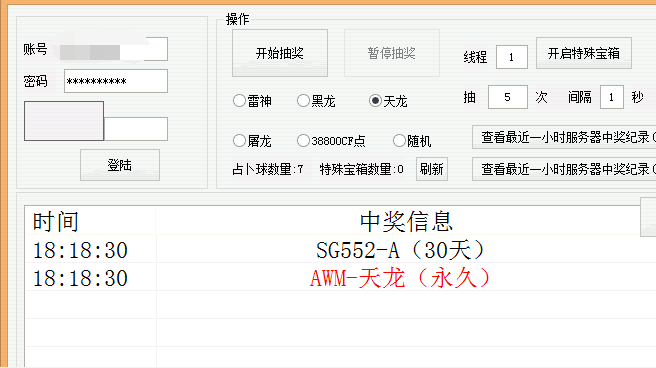Viewport: 656px width, 368px height.
Task: Open special chest with 开启特殊宝箱
Action: coord(584,53)
